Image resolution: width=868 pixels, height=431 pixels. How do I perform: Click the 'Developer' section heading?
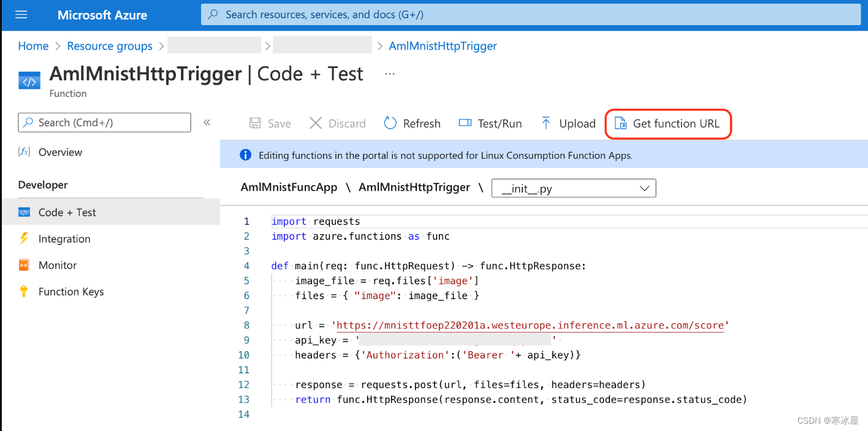click(43, 185)
